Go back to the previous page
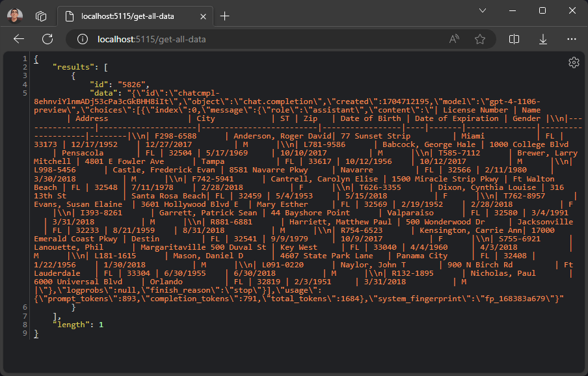Viewport: 588px width, 376px height. pos(18,39)
